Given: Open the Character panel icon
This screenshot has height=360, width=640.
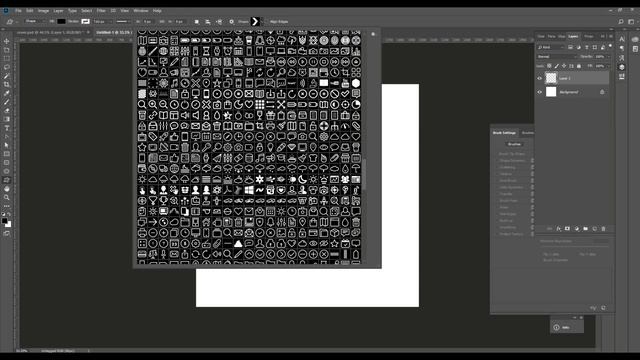Looking at the screenshot, I should tap(622, 40).
